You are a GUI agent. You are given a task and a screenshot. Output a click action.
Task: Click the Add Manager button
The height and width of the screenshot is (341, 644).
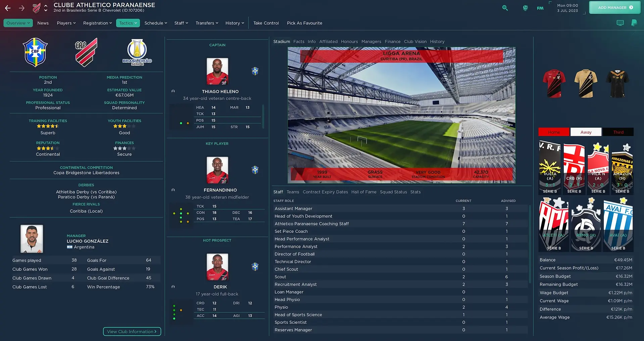coord(614,7)
